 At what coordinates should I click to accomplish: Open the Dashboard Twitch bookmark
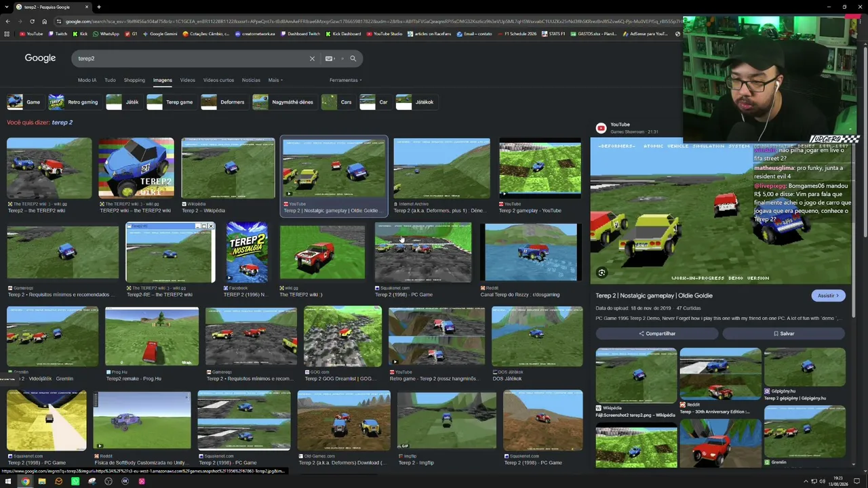(300, 34)
